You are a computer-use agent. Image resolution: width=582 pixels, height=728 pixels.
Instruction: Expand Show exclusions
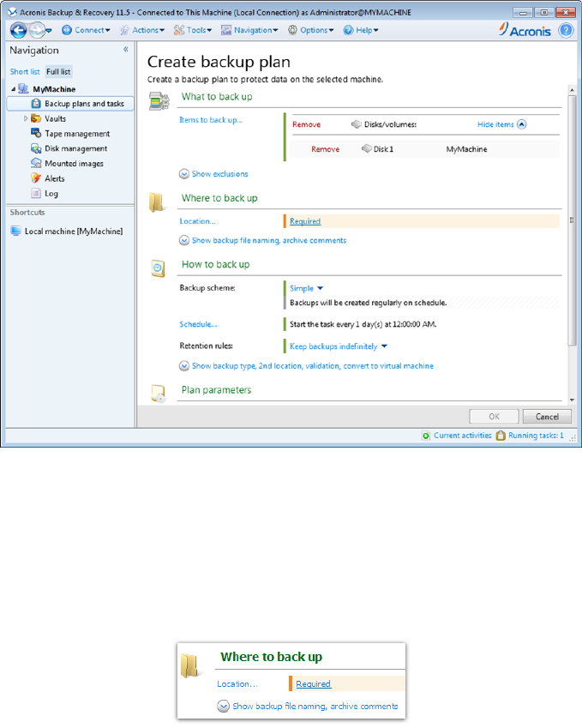pos(213,174)
